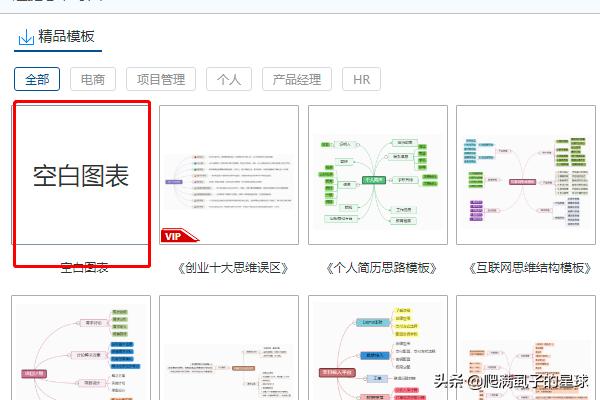Viewport: 600px width, 400px height.
Task: Click the 空白图表 caption below thumbnail
Action: click(84, 267)
